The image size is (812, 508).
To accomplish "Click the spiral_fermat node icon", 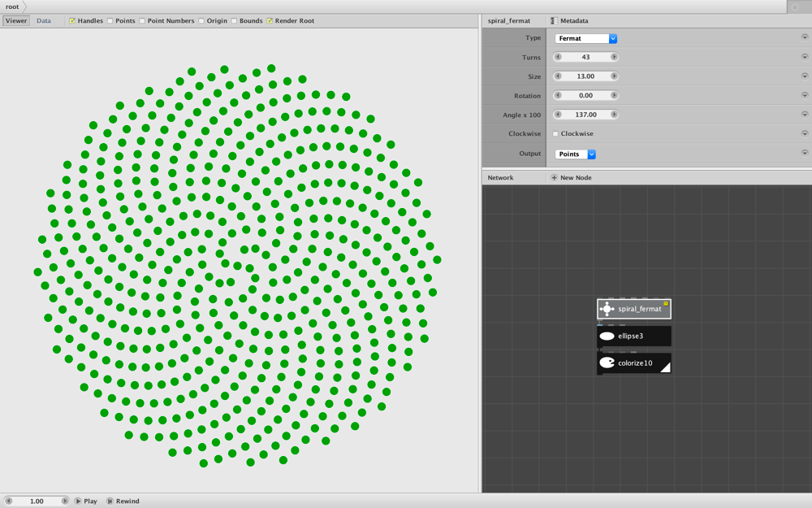I will pos(607,309).
